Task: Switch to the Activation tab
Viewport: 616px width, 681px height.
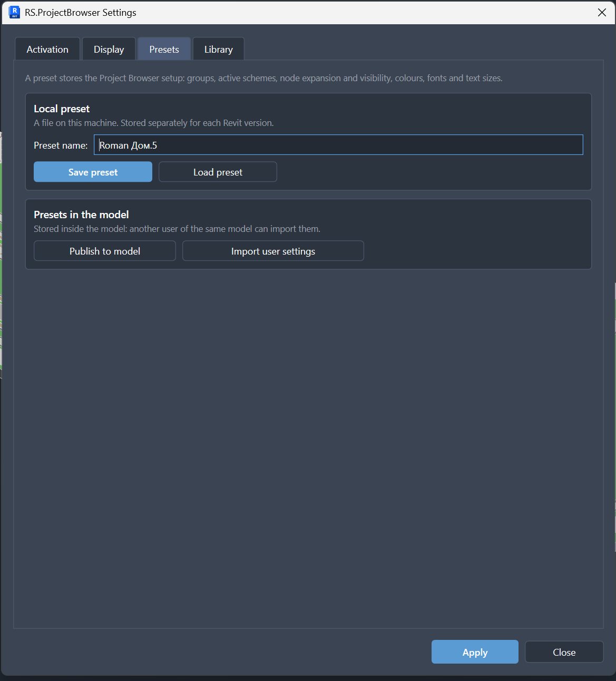Action: [47, 49]
